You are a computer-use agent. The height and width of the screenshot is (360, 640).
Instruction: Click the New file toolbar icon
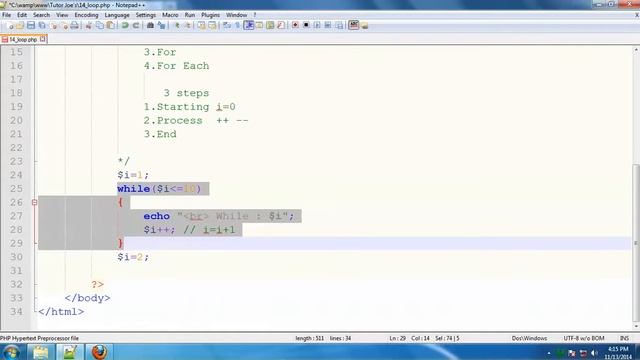click(10, 25)
